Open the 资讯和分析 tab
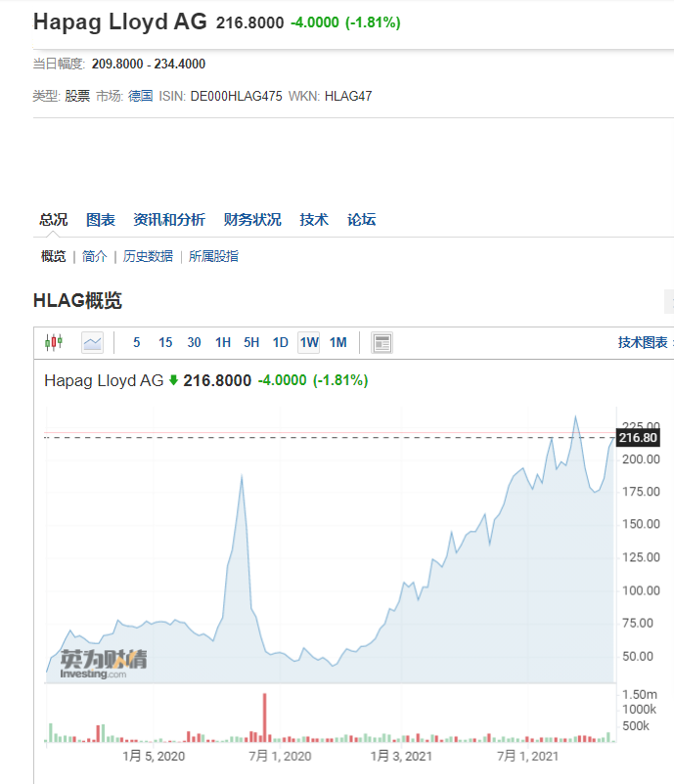674x784 pixels. point(169,220)
